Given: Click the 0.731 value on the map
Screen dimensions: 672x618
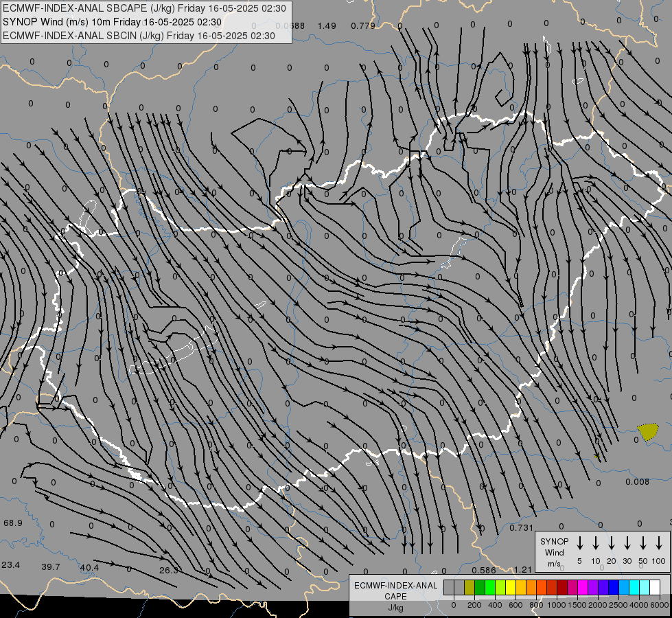Looking at the screenshot, I should click(x=521, y=528).
